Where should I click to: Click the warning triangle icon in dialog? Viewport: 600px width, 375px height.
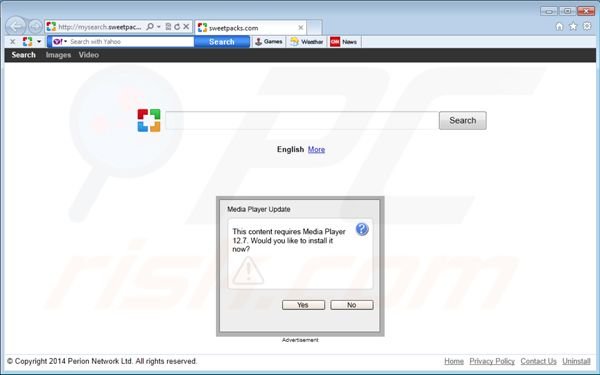(x=248, y=271)
